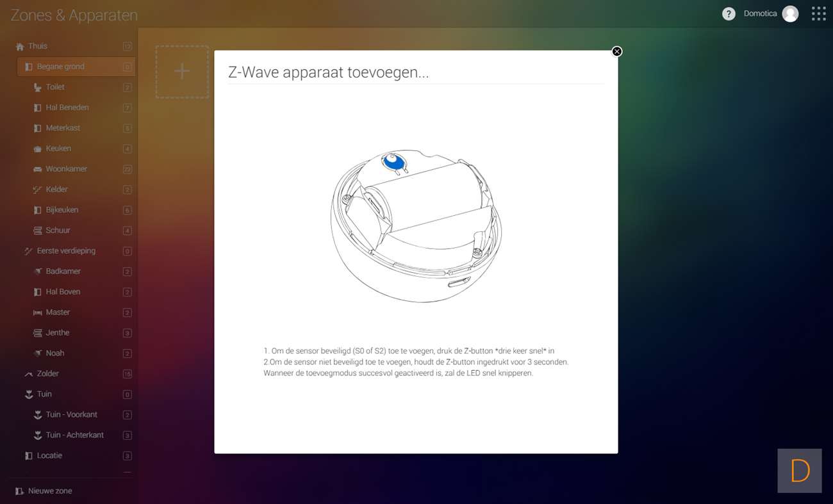Click the line 'Wanneer de toevoegmodus succesvol geactiveerd is'
The height and width of the screenshot is (504, 833).
398,373
